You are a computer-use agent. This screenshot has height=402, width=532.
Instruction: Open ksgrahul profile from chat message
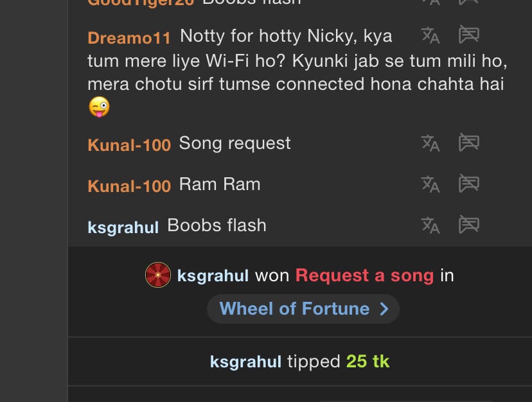tap(123, 227)
